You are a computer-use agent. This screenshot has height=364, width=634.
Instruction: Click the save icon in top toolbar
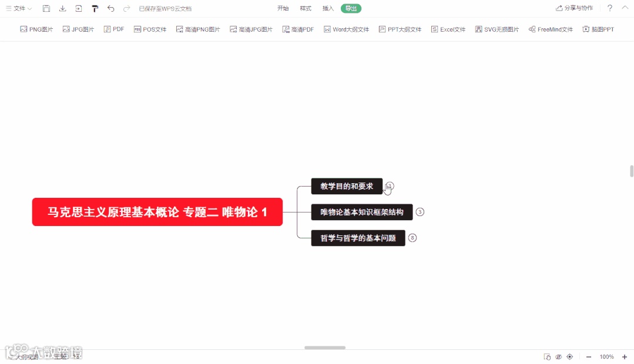coord(46,8)
